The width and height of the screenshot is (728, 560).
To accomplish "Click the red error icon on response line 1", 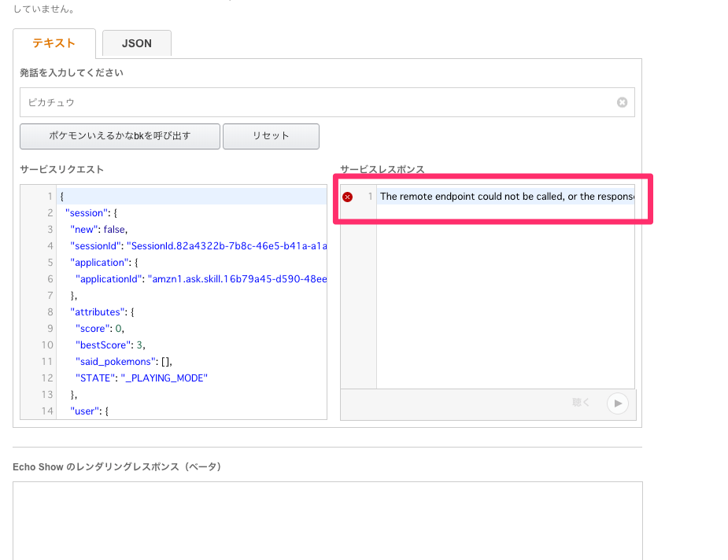I will 347,197.
